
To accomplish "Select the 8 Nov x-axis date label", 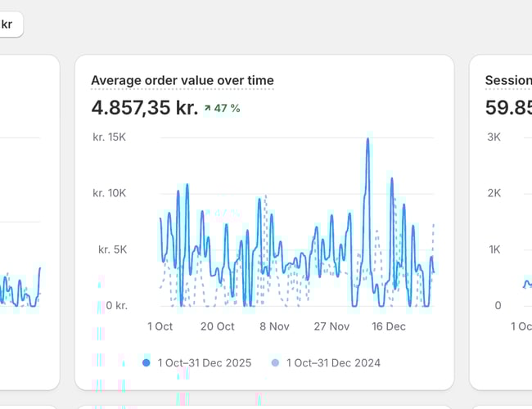I will [275, 326].
